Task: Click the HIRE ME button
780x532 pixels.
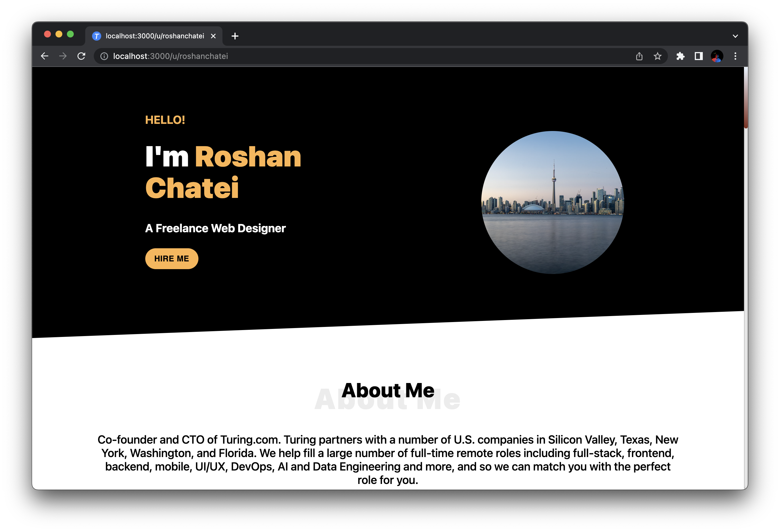Action: point(172,259)
